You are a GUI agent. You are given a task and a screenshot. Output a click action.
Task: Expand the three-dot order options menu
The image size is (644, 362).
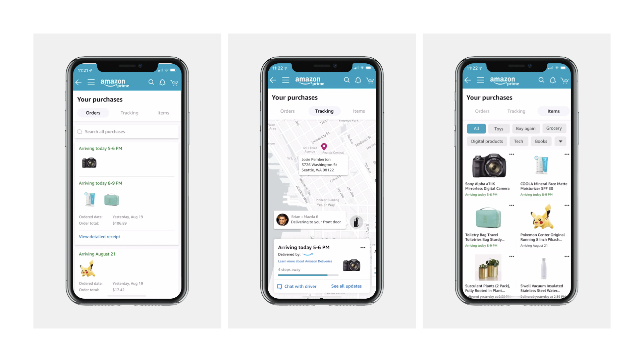coord(363,247)
